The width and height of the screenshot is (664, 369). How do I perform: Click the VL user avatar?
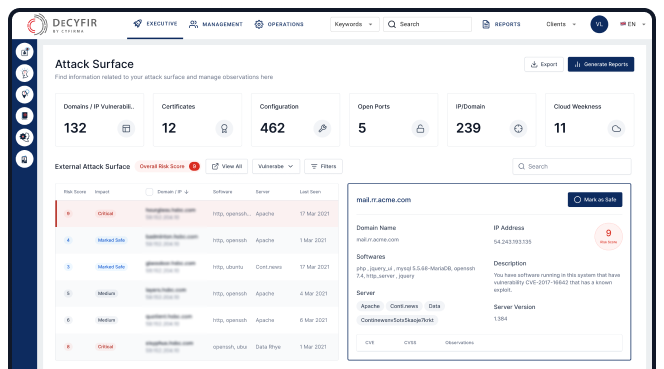pyautogui.click(x=599, y=24)
